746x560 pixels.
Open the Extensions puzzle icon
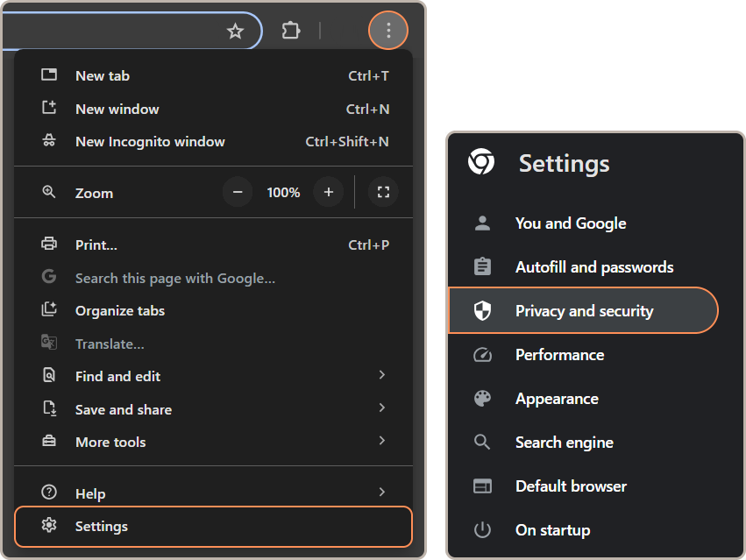290,32
